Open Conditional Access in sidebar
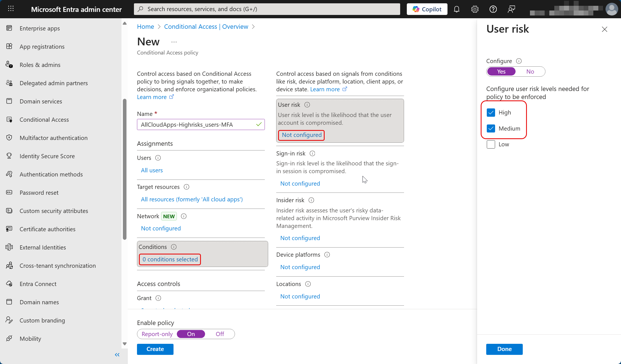The image size is (621, 364). [x=44, y=119]
